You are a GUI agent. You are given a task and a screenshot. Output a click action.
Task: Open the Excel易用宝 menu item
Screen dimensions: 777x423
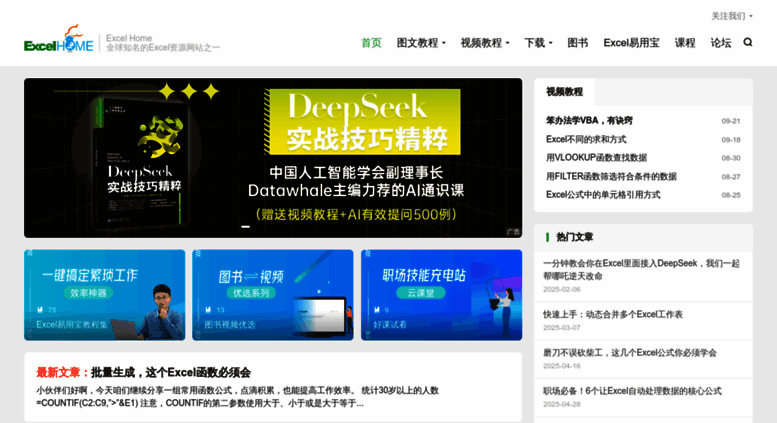(x=631, y=43)
